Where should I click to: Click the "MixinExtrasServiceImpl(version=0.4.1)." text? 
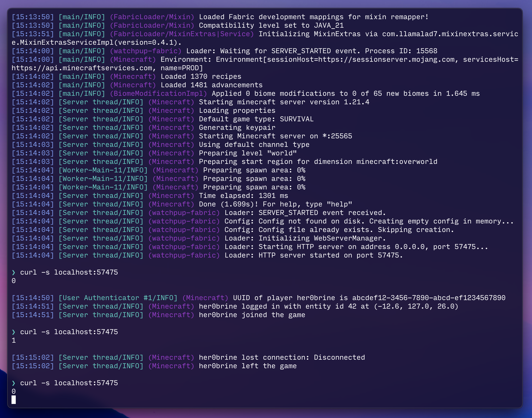(101, 43)
